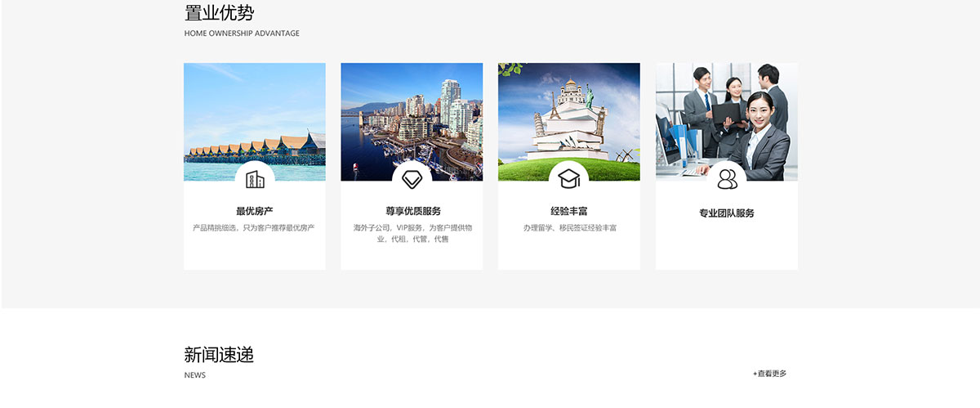980x408 pixels.
Task: Click the HOME OWNERSHIP ADVANTAGE subtitle
Action: 242,34
